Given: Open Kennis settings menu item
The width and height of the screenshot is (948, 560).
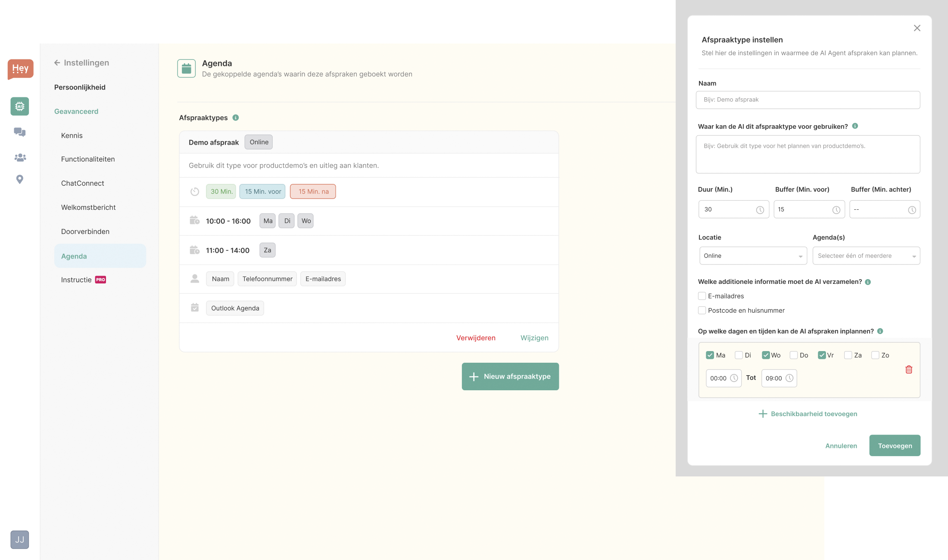Looking at the screenshot, I should pyautogui.click(x=72, y=135).
